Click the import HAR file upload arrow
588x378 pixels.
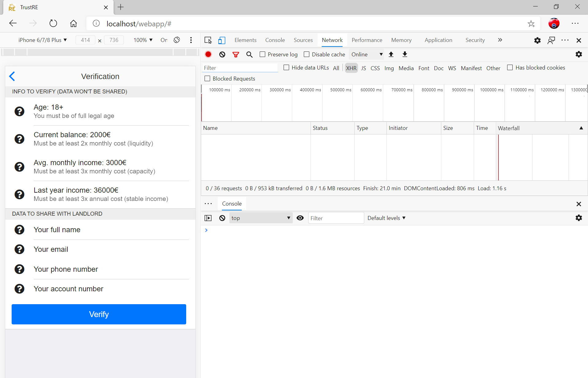pos(391,54)
